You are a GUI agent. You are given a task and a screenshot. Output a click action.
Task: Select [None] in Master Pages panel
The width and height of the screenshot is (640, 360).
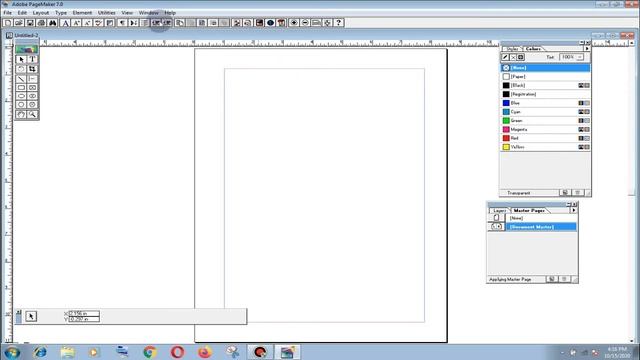pos(541,218)
